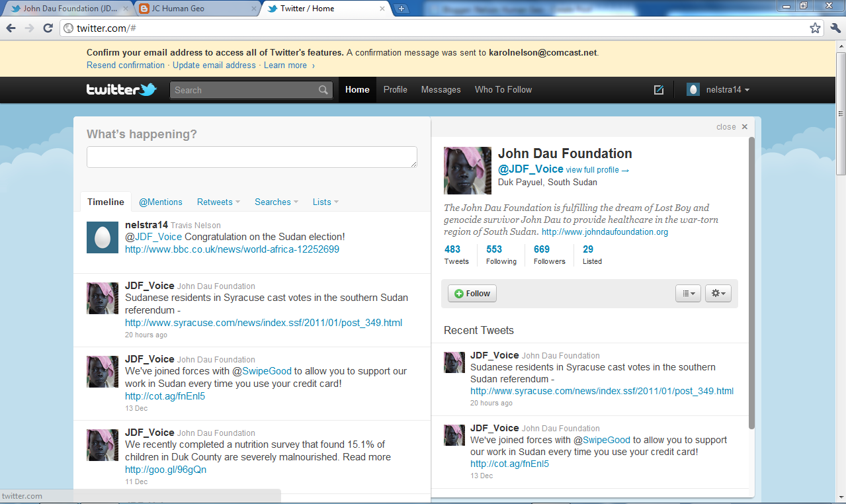Open Who To Follow
The image size is (846, 504).
click(503, 90)
